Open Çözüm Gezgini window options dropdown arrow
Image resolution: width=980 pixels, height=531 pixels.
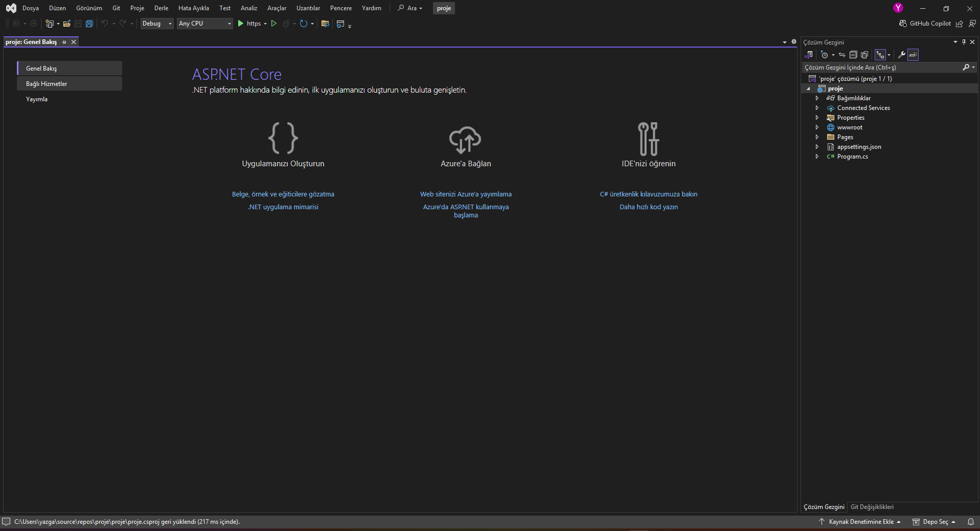955,42
